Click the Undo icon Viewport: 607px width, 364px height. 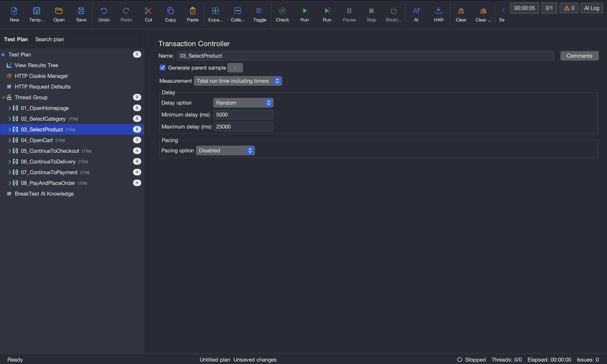click(x=104, y=11)
